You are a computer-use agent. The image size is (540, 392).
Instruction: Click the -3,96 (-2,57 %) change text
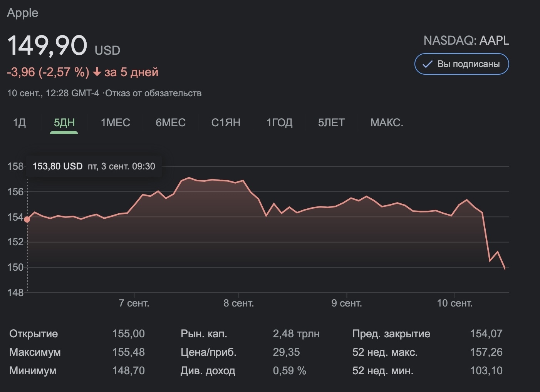(x=48, y=72)
